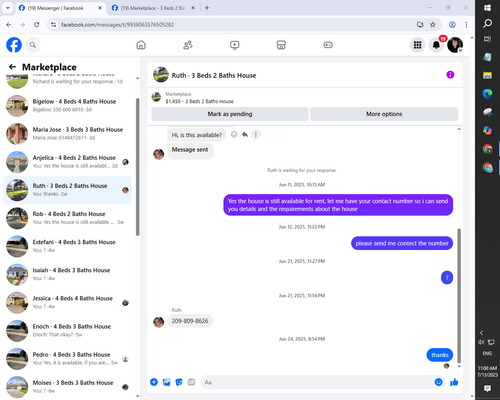This screenshot has width=500, height=400.
Task: Open Rob - 4 Beds 2 Baths conversation
Action: tap(67, 218)
